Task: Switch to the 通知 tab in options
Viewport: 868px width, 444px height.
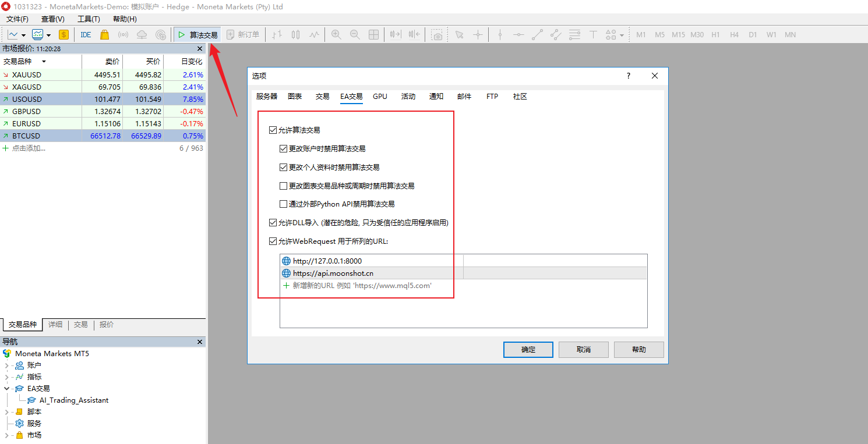Action: (436, 97)
